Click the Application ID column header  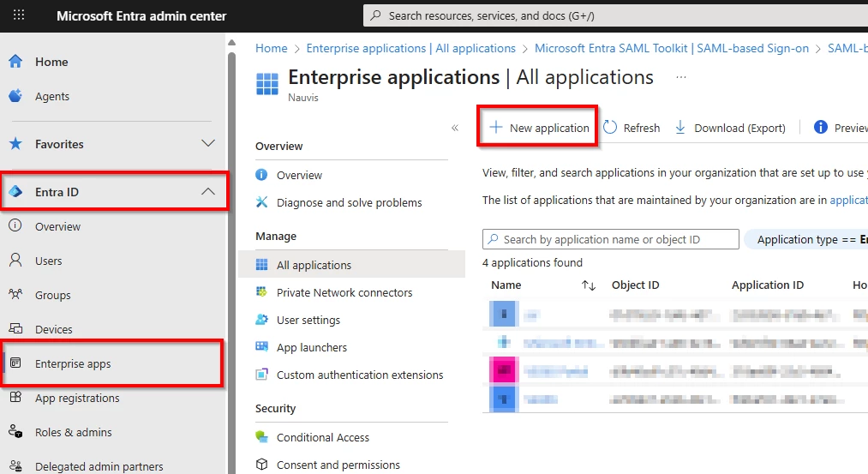pos(767,285)
